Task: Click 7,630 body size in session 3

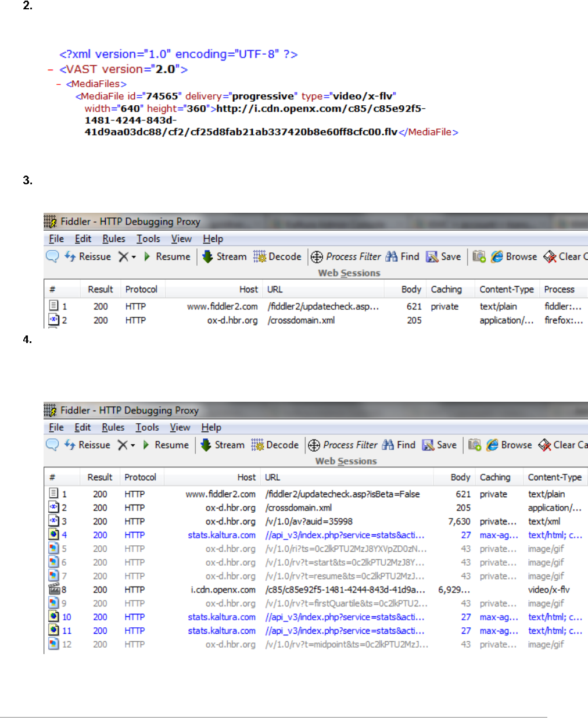Action: click(459, 521)
